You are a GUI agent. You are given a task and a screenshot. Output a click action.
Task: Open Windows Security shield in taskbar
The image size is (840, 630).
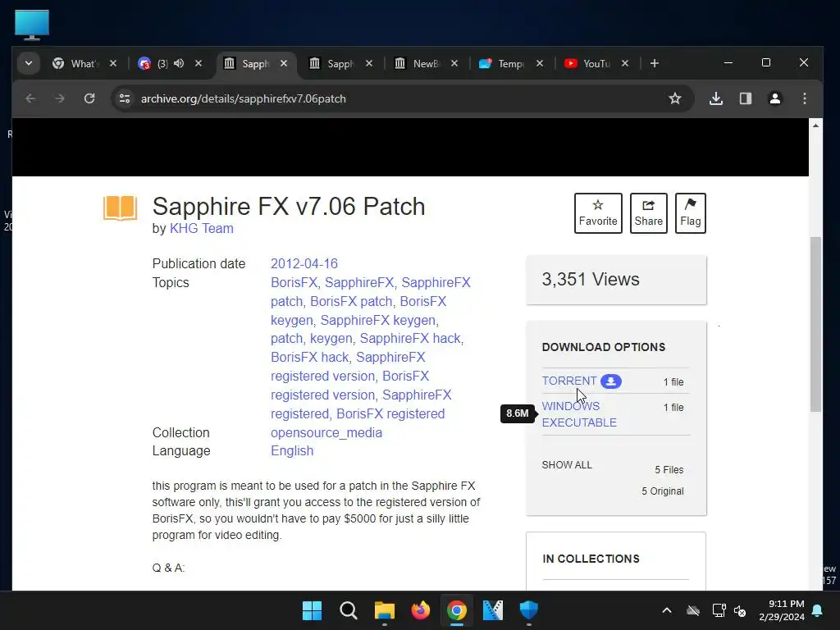[x=529, y=610]
